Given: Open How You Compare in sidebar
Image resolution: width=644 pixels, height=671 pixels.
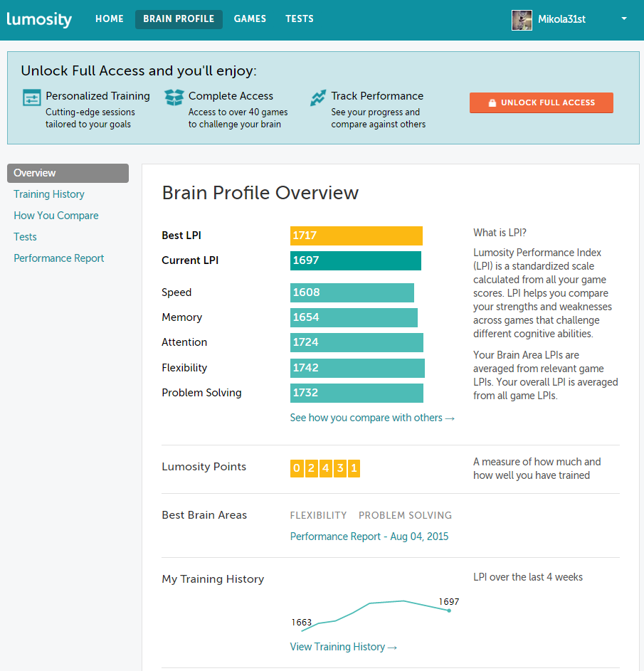Looking at the screenshot, I should 56,216.
